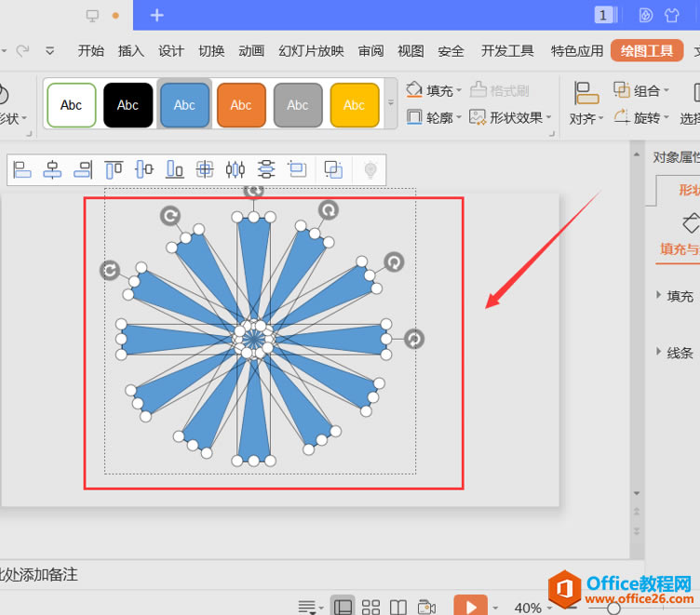This screenshot has width=700, height=615.
Task: Open the 幻灯片放映 tab
Action: [311, 51]
